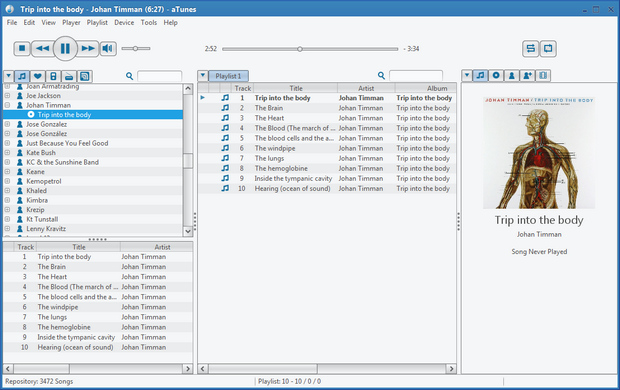Expand the Lenny Kravitz artist node
This screenshot has height=390, width=620.
pyautogui.click(x=7, y=228)
